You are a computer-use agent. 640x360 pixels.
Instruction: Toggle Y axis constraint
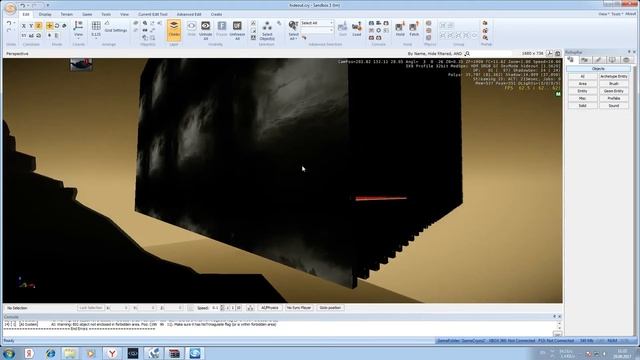(31, 26)
